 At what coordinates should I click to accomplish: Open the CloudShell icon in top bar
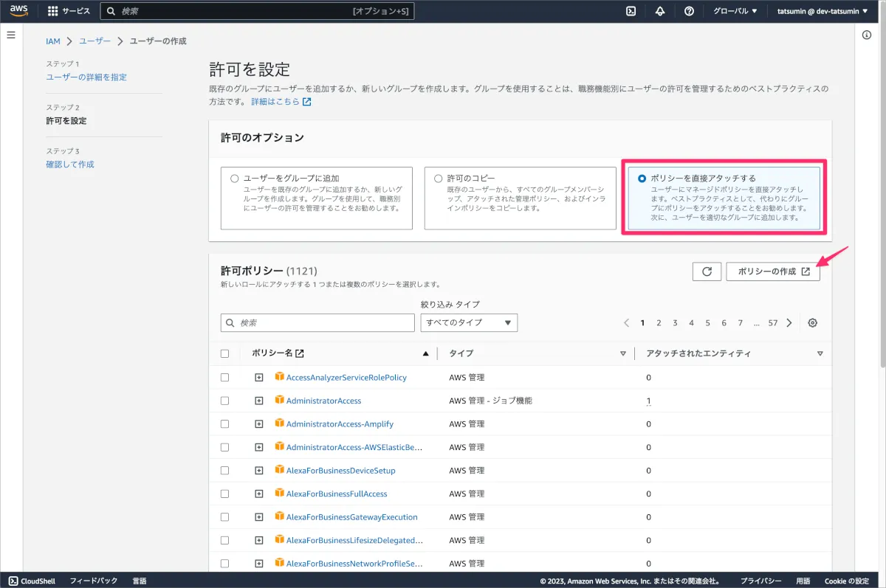pos(631,11)
